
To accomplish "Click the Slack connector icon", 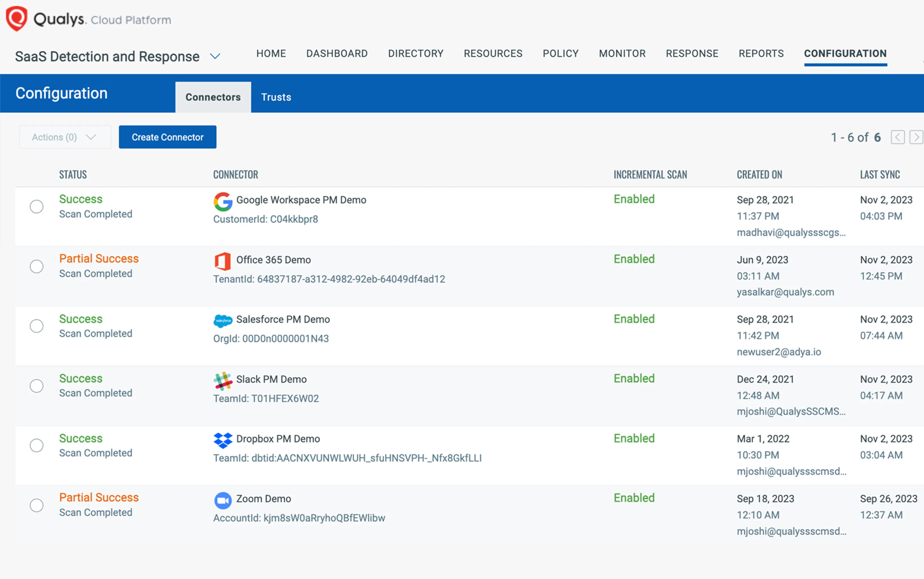I will pyautogui.click(x=223, y=381).
